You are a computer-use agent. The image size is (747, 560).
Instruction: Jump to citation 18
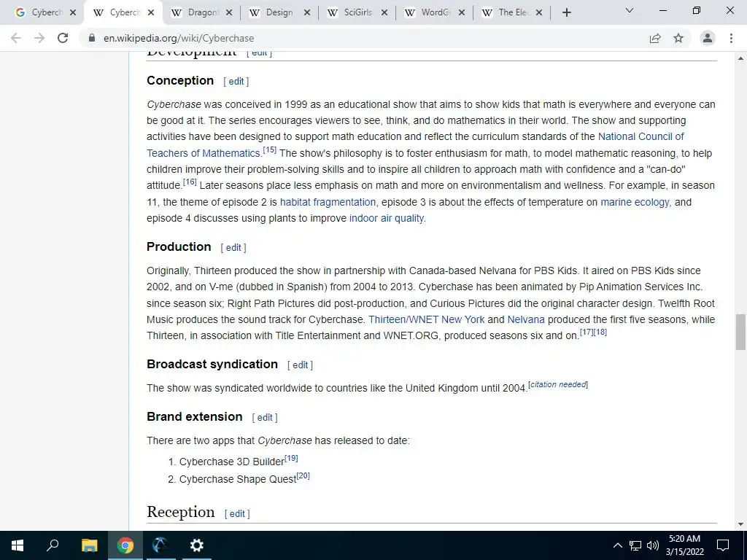click(x=600, y=332)
